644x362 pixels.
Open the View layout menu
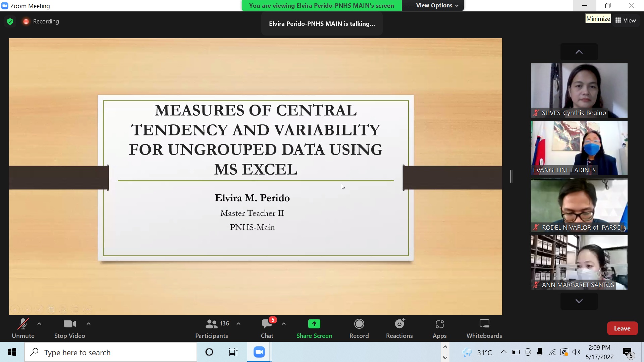point(626,20)
